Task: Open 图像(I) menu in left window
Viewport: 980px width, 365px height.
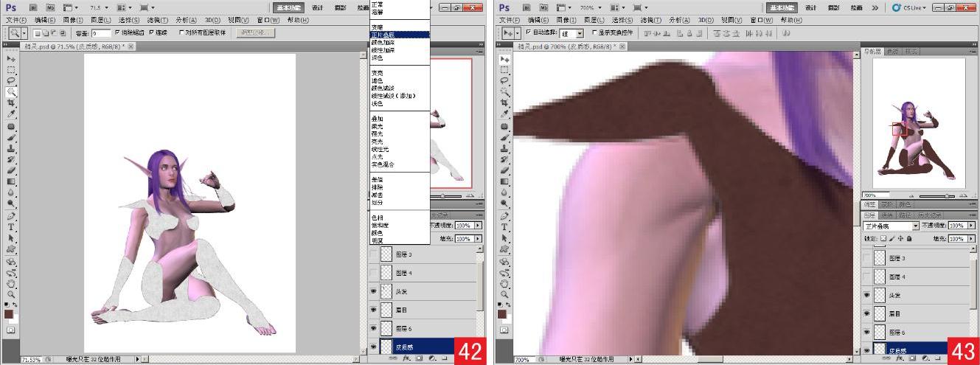Action: [x=73, y=20]
